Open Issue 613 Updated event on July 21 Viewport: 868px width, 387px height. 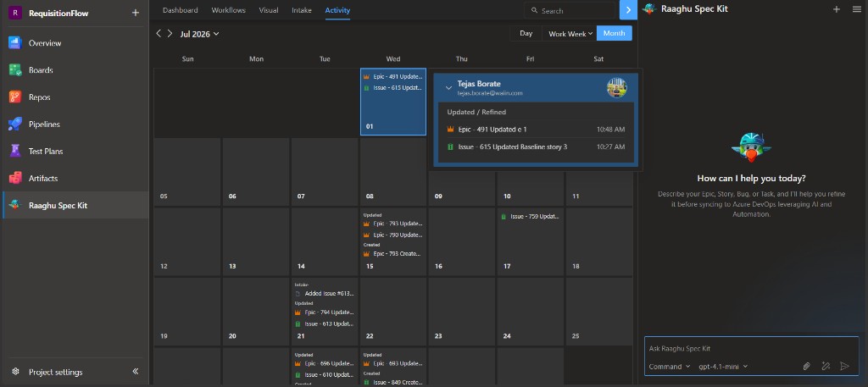(x=324, y=324)
